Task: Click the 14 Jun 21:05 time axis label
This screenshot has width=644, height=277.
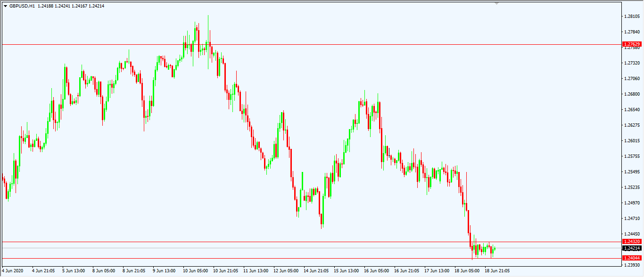Action: [316, 271]
